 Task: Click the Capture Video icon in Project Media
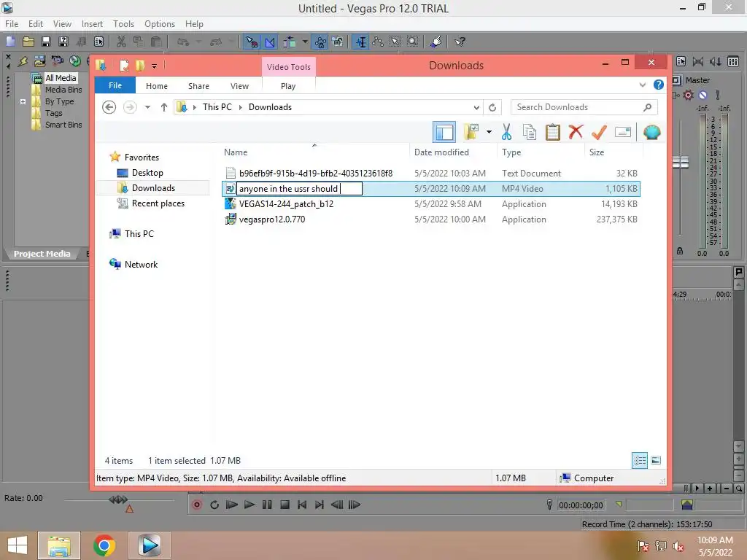[57, 61]
